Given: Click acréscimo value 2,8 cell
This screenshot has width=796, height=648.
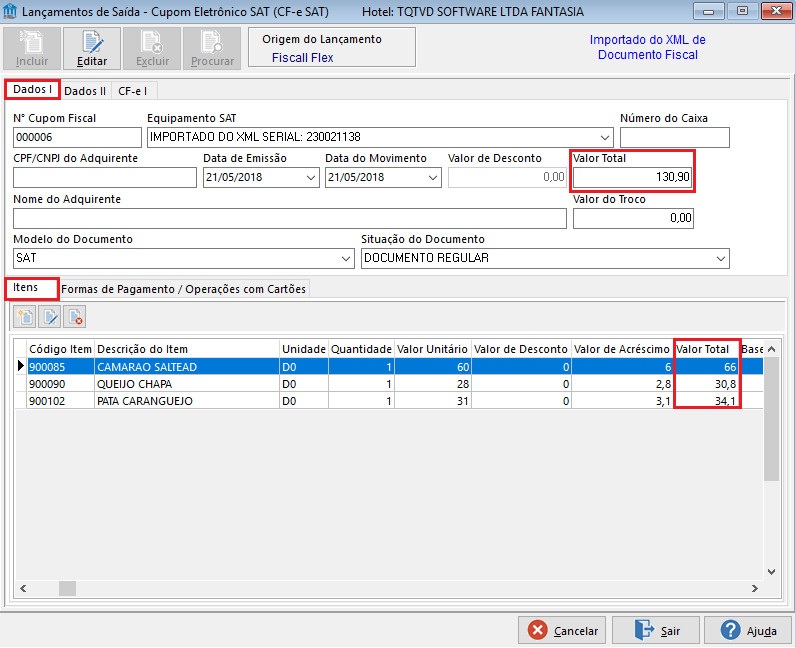Looking at the screenshot, I should click(x=622, y=384).
